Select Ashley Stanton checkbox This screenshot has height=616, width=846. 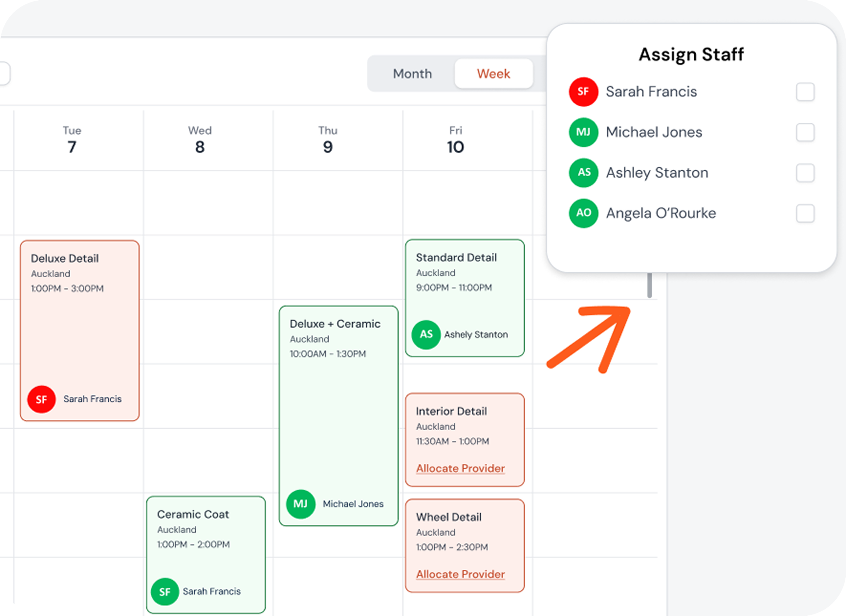(805, 173)
